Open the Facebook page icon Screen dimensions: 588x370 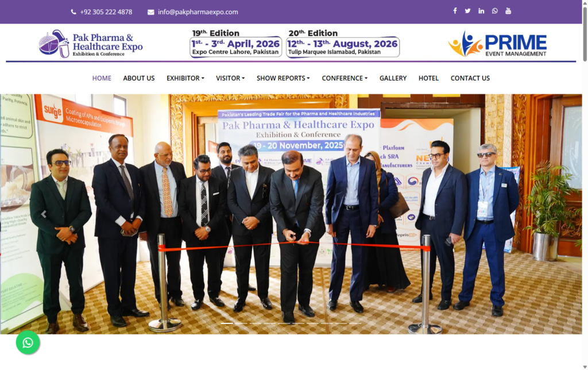(x=455, y=11)
